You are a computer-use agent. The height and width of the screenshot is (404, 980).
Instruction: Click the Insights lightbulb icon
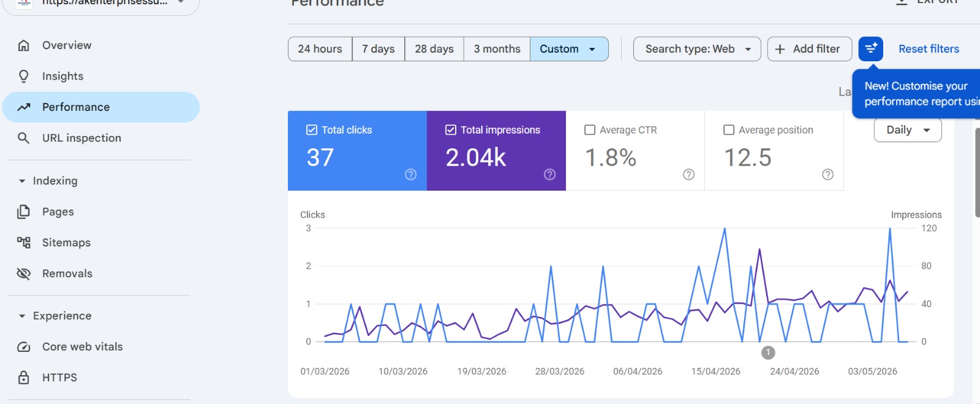click(24, 76)
